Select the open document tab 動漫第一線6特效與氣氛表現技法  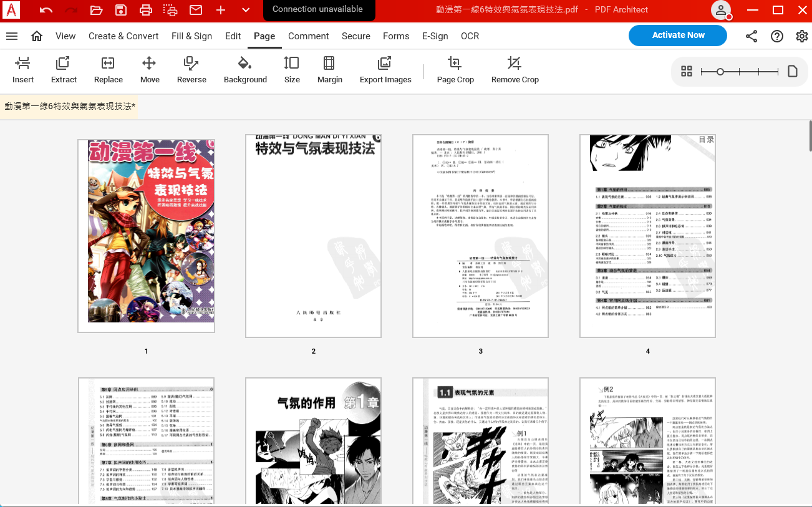69,106
